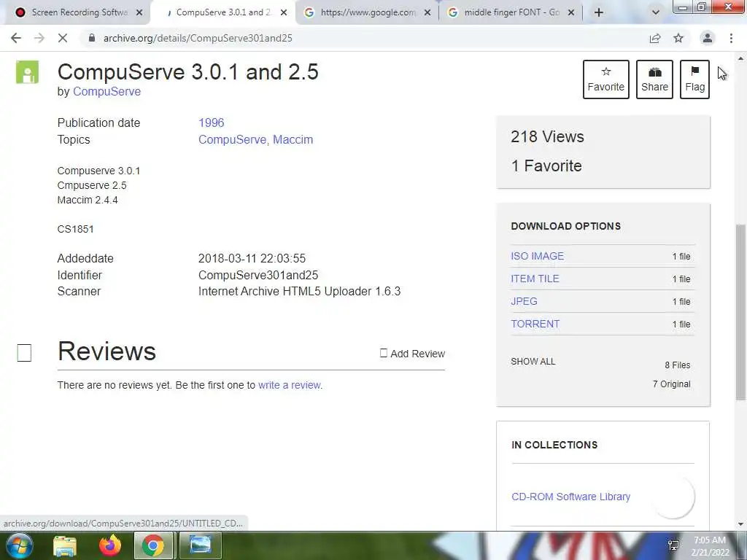Click the CD-ROM Software Library round thumbnail

click(673, 497)
